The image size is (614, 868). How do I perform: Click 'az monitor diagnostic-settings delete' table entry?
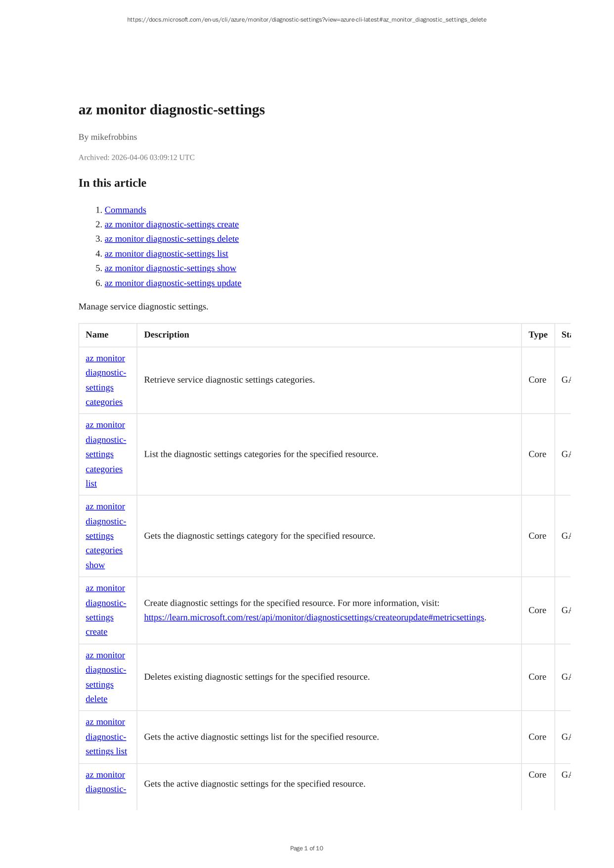[x=105, y=677]
